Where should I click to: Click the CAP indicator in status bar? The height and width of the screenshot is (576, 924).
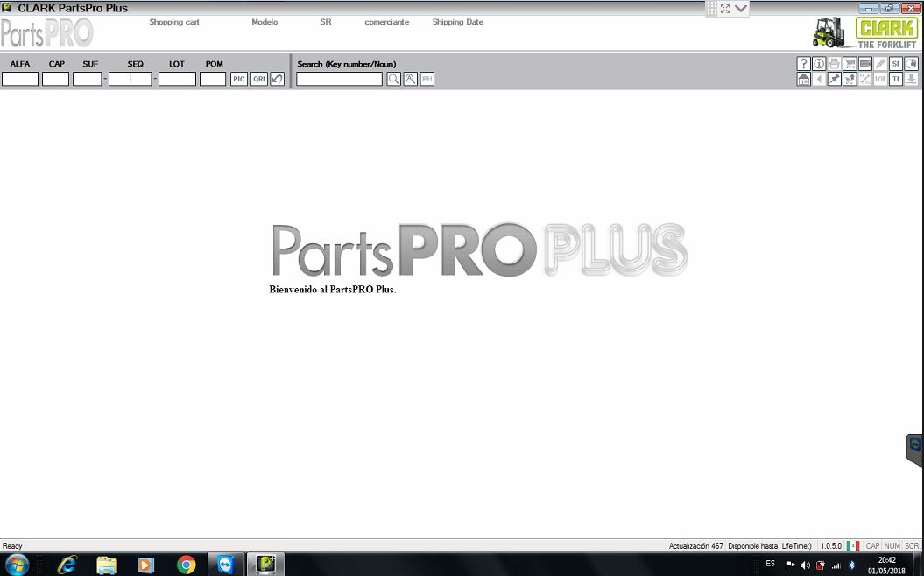872,546
